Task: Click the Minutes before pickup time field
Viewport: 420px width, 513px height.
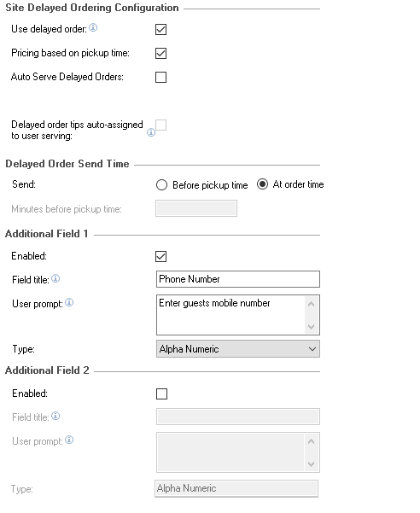Action: pyautogui.click(x=196, y=209)
